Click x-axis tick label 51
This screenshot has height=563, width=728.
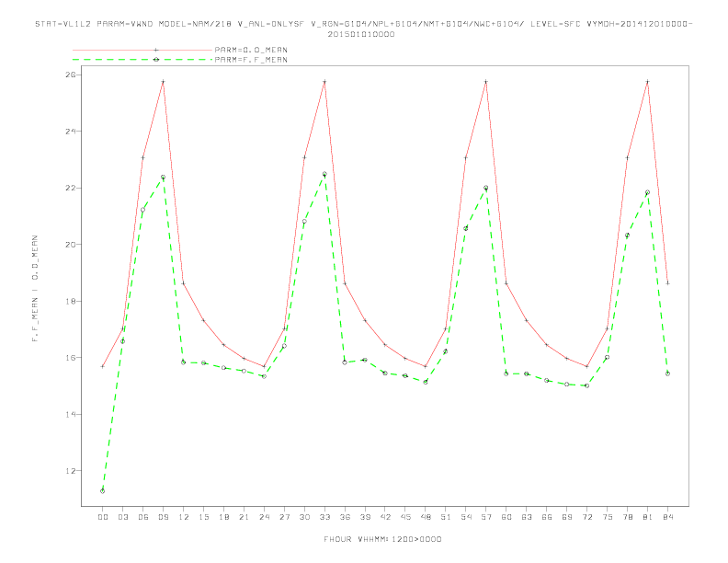tap(446, 517)
